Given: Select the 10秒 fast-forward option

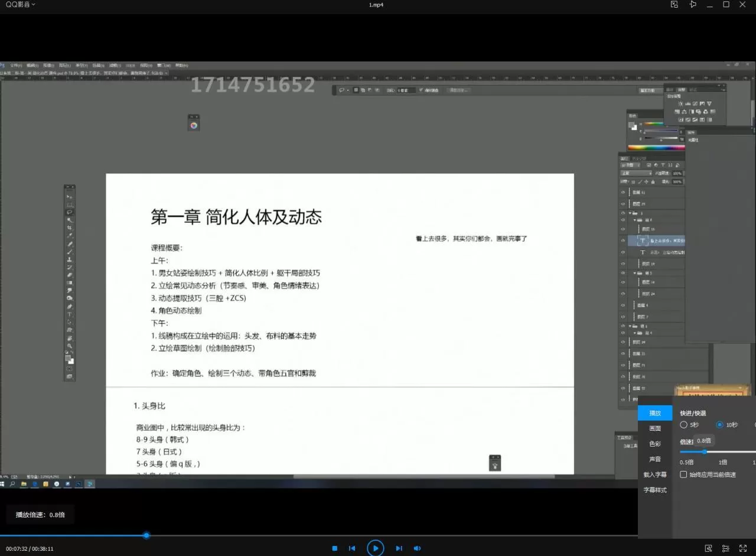Looking at the screenshot, I should 719,425.
